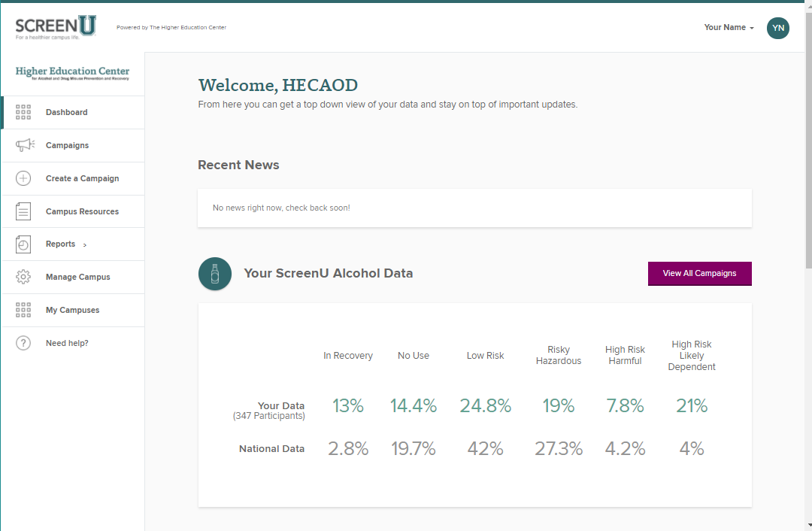Click the Campaigns megaphone icon
The image size is (812, 531).
pos(25,145)
